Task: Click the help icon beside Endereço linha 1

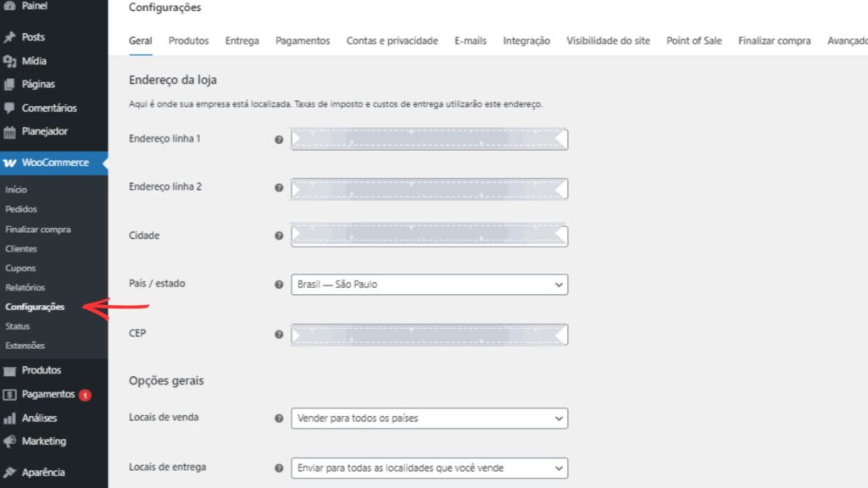Action: pos(278,140)
